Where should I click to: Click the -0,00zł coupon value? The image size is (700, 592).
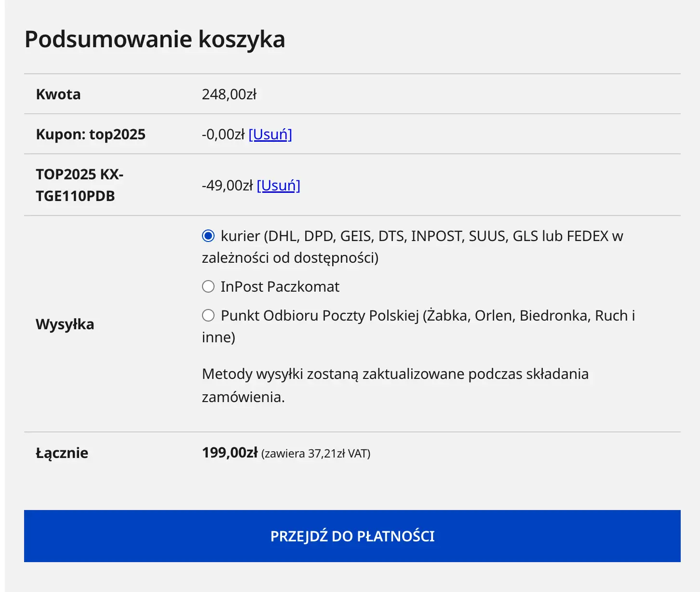click(223, 134)
